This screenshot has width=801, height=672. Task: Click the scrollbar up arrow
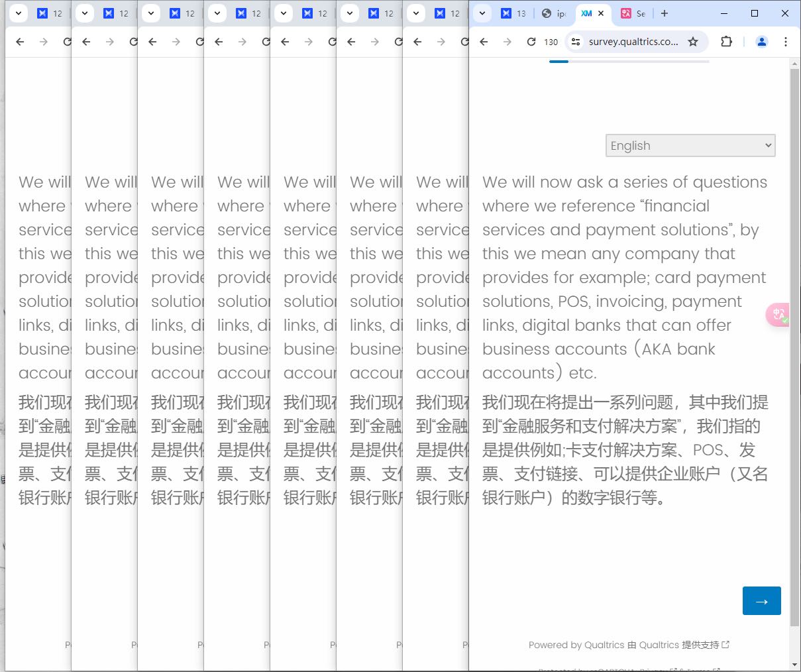(795, 63)
